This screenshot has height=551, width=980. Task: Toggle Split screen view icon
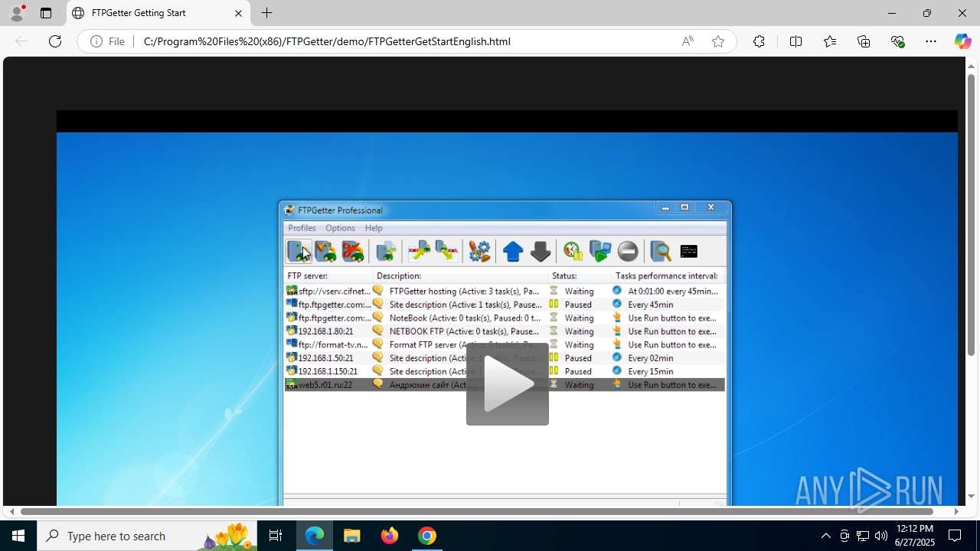click(795, 41)
